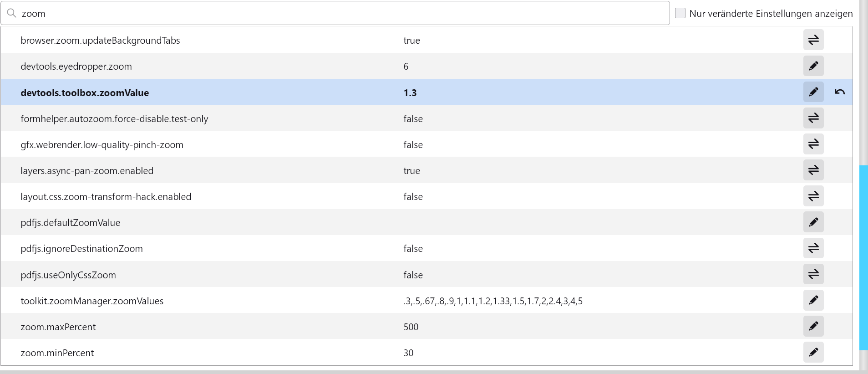Edit zoom.minPercent with pencil icon

(813, 353)
